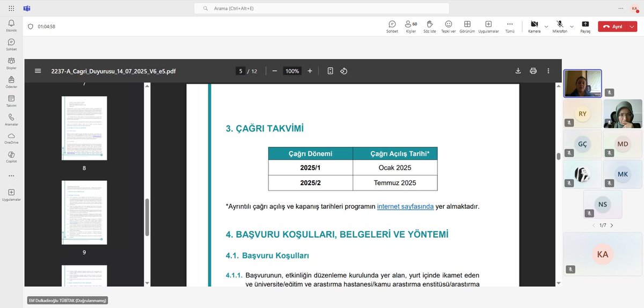Open Etkinlik activity feed
This screenshot has width=644, height=308.
pyautogui.click(x=11, y=25)
